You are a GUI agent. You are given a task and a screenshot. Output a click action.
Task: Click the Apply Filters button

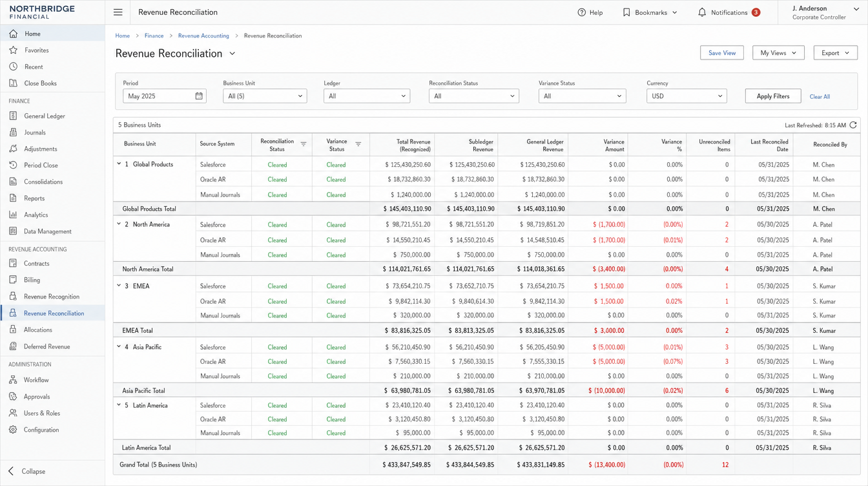[773, 96]
